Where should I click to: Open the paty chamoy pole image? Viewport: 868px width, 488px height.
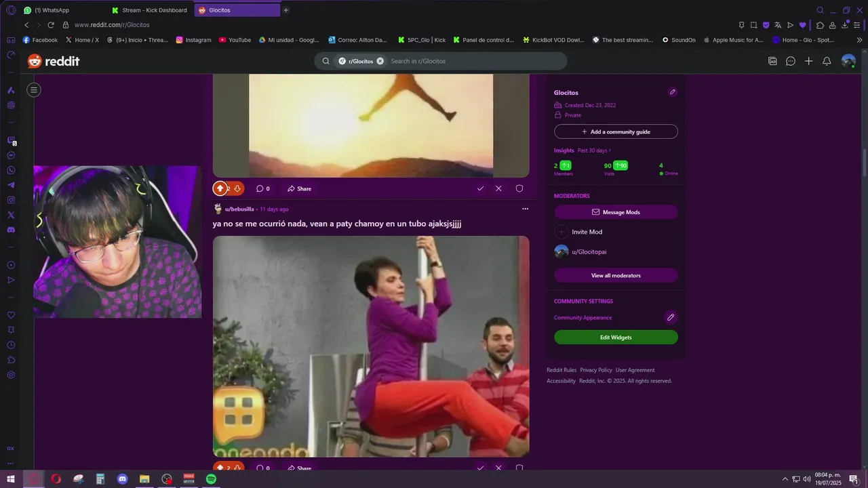pos(371,346)
